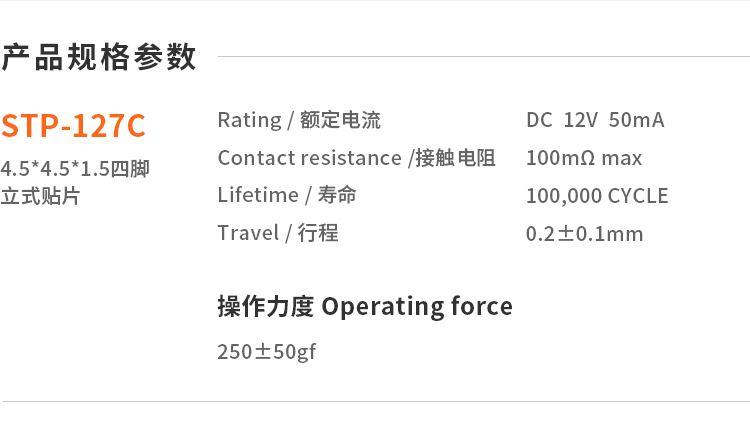This screenshot has height=423, width=750.
Task: Click the STP-127C product model title
Action: (x=73, y=126)
